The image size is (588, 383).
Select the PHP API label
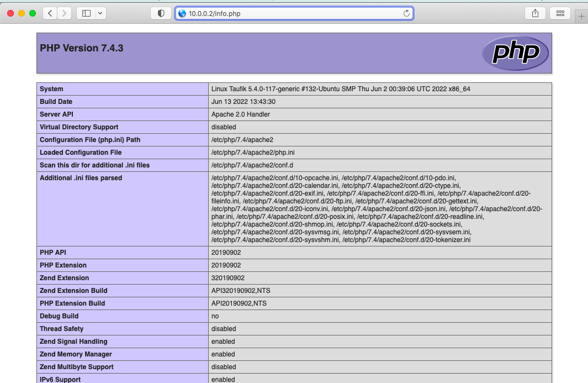click(x=53, y=253)
